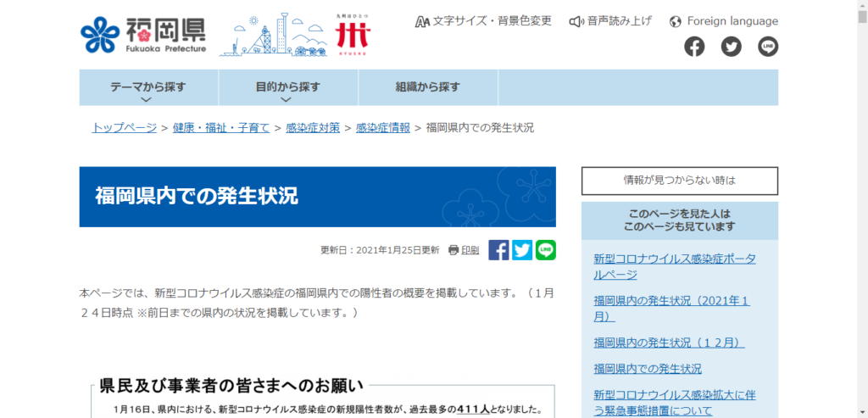Open 感染症情報 breadcrumb link
The width and height of the screenshot is (868, 418).
pyautogui.click(x=382, y=127)
